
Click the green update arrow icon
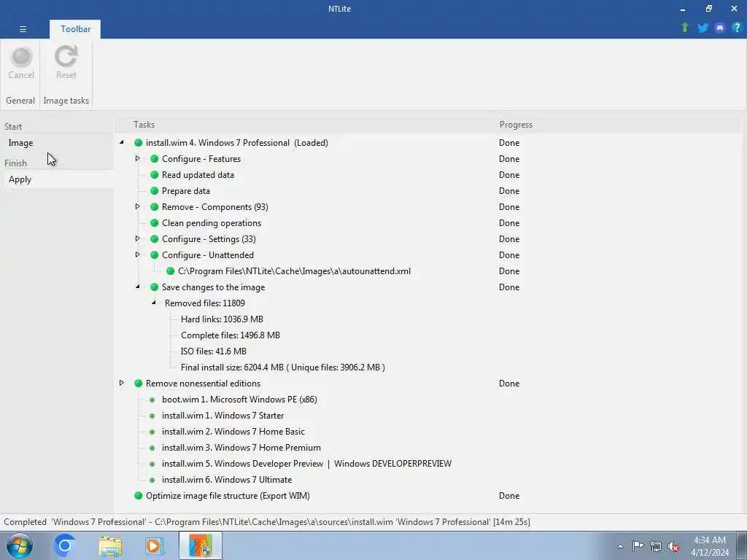[685, 28]
